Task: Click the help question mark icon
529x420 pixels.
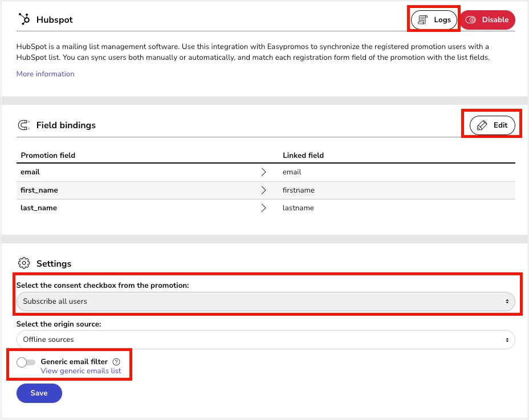Action: pos(116,361)
